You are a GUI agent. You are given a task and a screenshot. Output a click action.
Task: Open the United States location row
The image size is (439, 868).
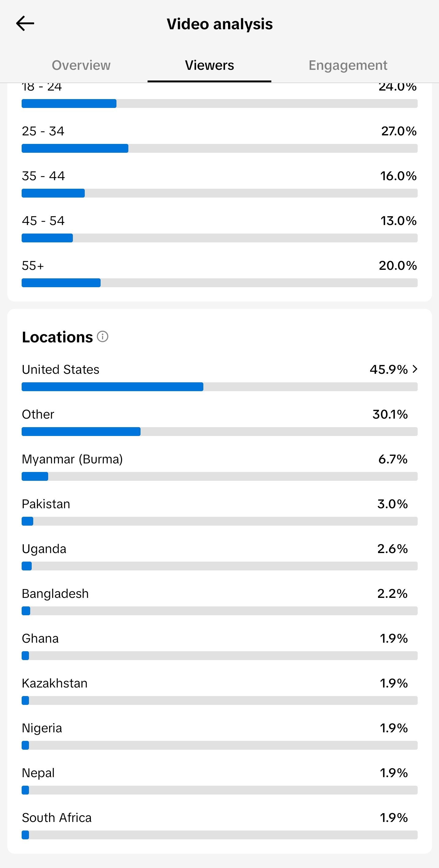pyautogui.click(x=220, y=377)
